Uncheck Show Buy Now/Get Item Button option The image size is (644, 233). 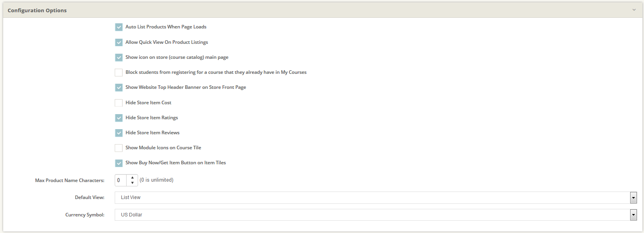(x=119, y=163)
